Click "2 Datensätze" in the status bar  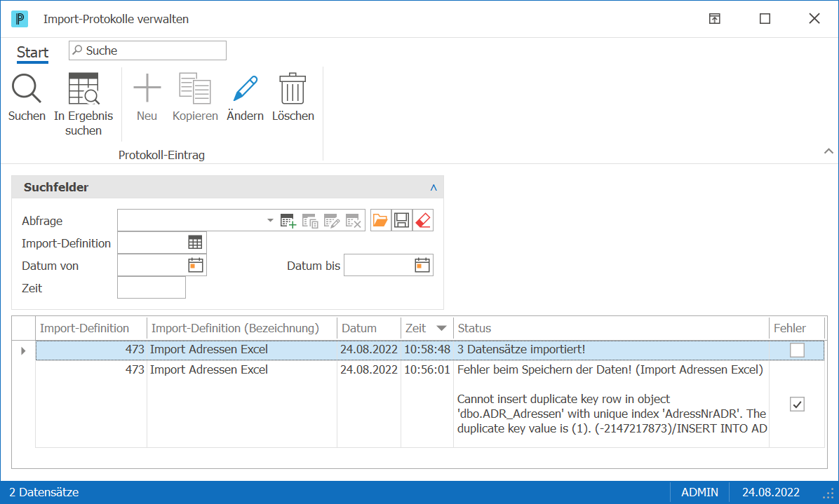point(44,492)
